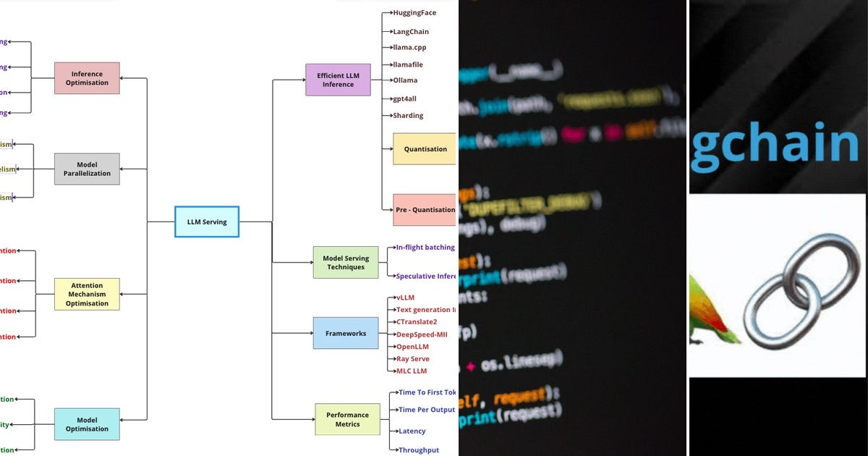
Task: Select the LLM Serving root node
Action: tap(207, 221)
